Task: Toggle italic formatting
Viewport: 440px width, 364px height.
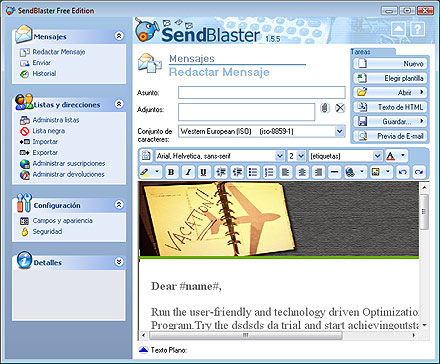Action: 188,172
